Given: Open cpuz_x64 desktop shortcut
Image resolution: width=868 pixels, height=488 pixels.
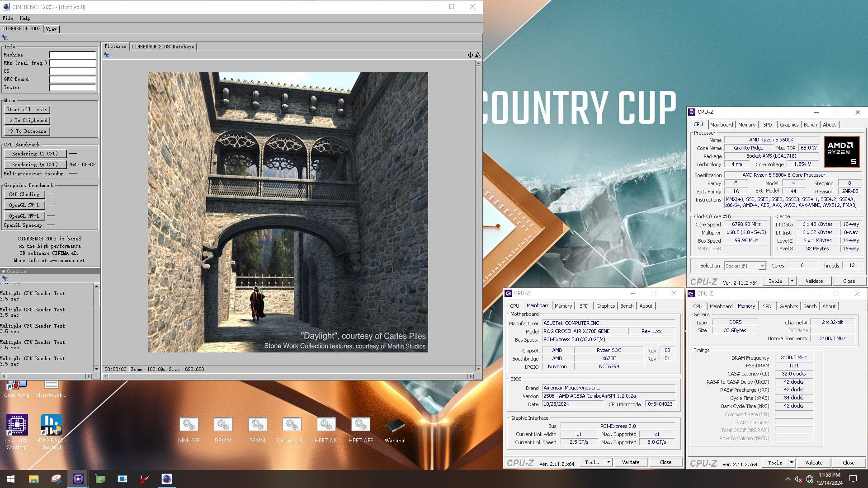Looking at the screenshot, I should (17, 432).
